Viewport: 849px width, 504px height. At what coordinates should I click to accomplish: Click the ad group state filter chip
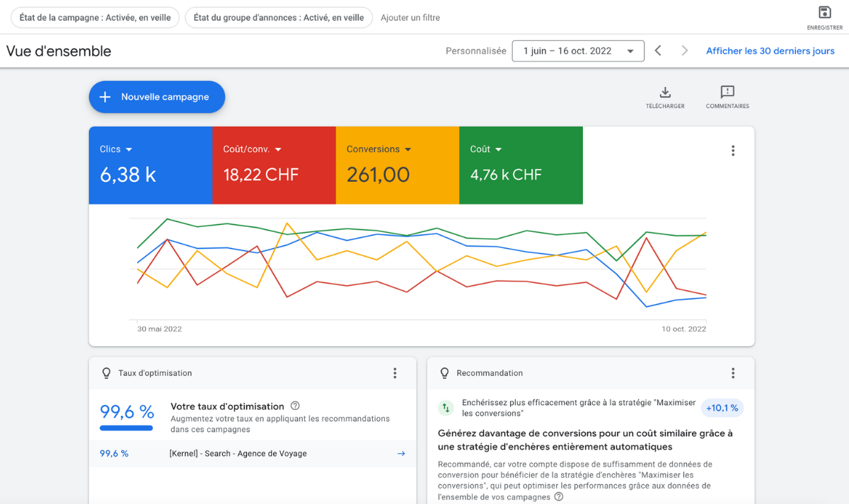pyautogui.click(x=279, y=18)
